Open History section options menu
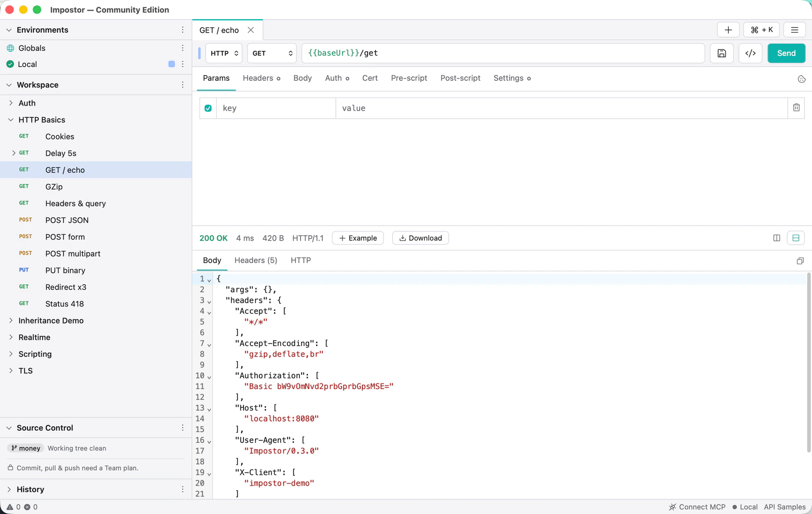812x514 pixels. 183,489
